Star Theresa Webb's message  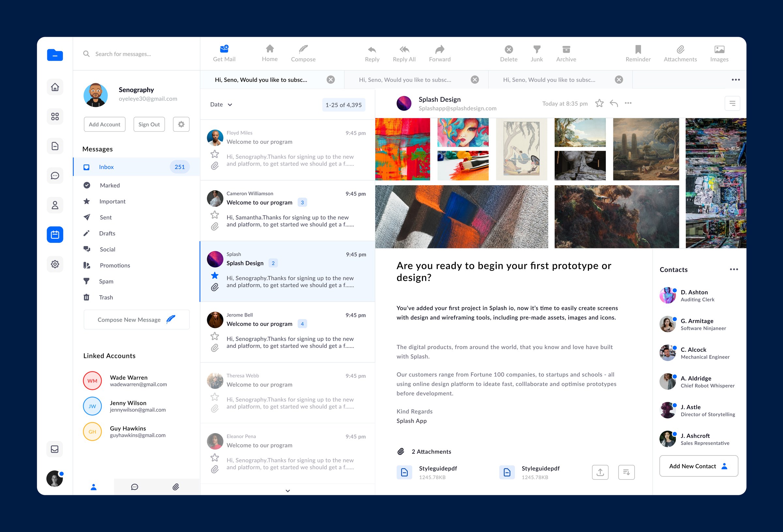point(215,397)
